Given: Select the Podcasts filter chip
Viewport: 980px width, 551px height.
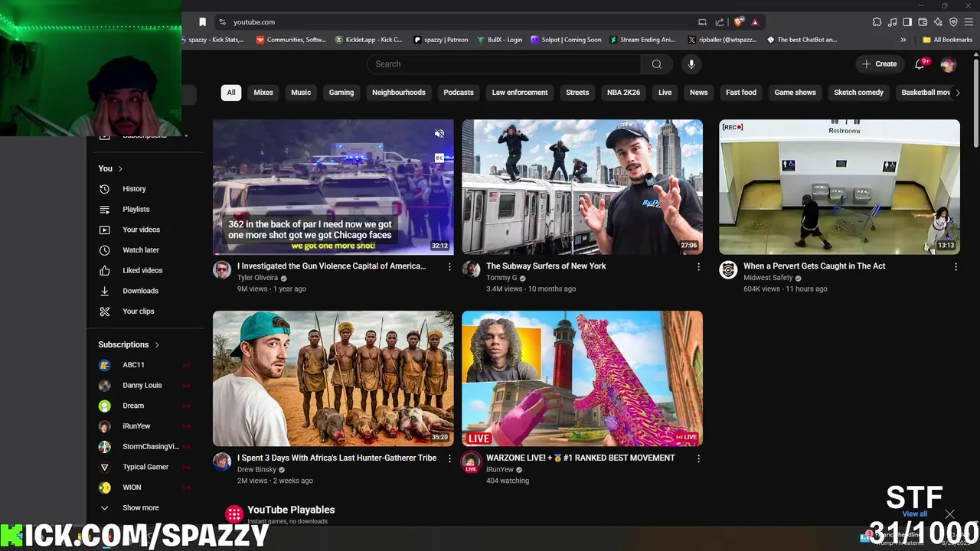Looking at the screenshot, I should [x=459, y=93].
